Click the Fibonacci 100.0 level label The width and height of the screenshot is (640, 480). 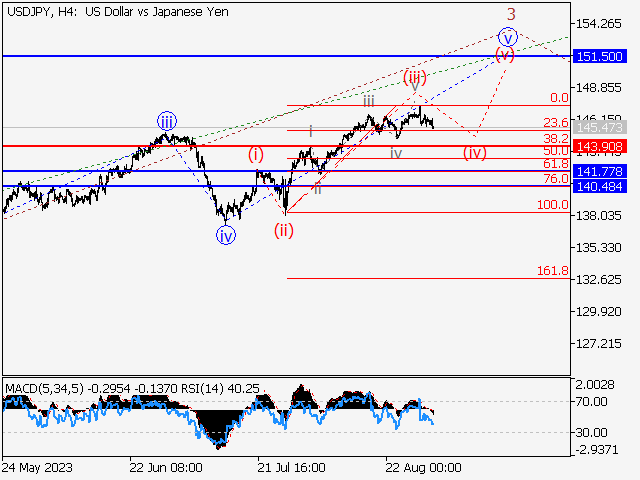553,205
